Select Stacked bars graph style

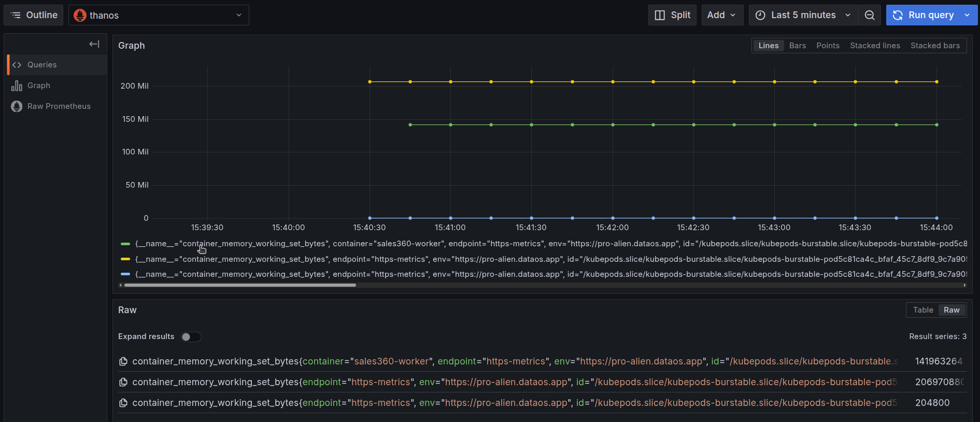click(x=935, y=46)
